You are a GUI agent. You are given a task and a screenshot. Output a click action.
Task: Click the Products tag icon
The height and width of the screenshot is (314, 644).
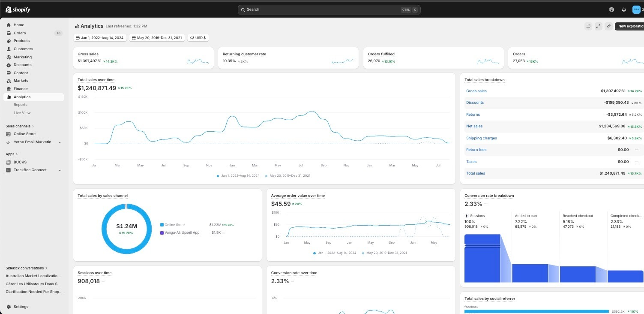click(x=9, y=41)
